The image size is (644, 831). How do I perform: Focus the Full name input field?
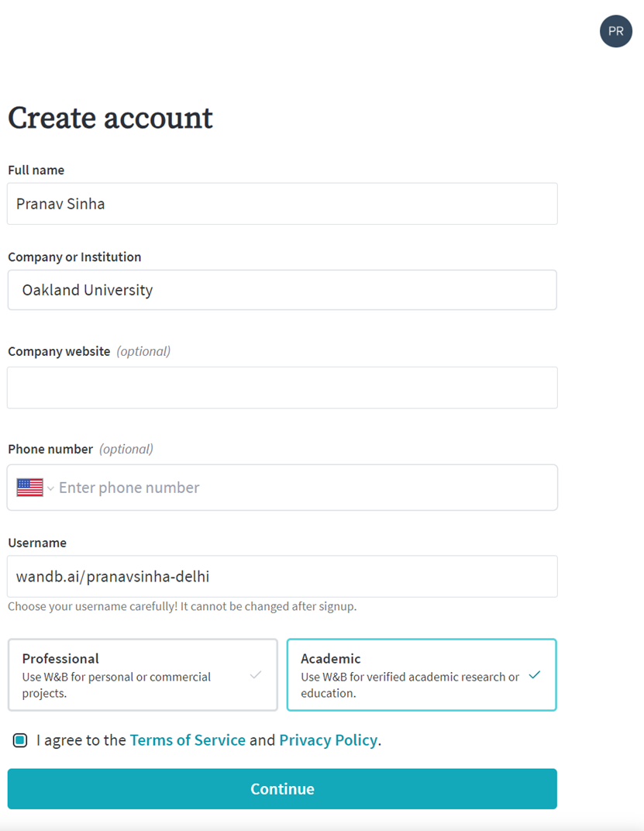(x=282, y=204)
